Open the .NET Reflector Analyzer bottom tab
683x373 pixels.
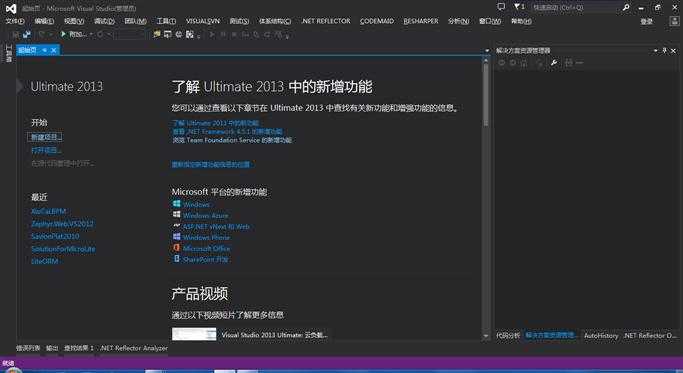[x=134, y=348]
